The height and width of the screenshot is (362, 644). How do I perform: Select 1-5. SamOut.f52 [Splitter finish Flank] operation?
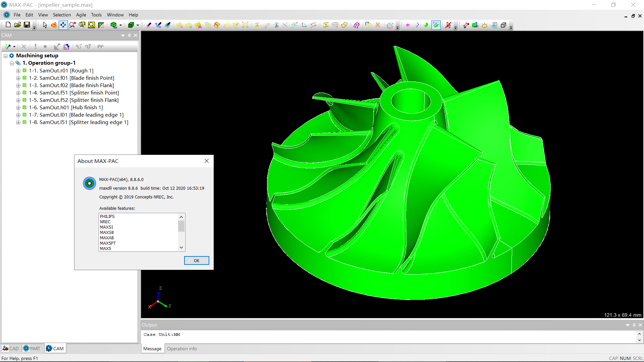tap(74, 100)
